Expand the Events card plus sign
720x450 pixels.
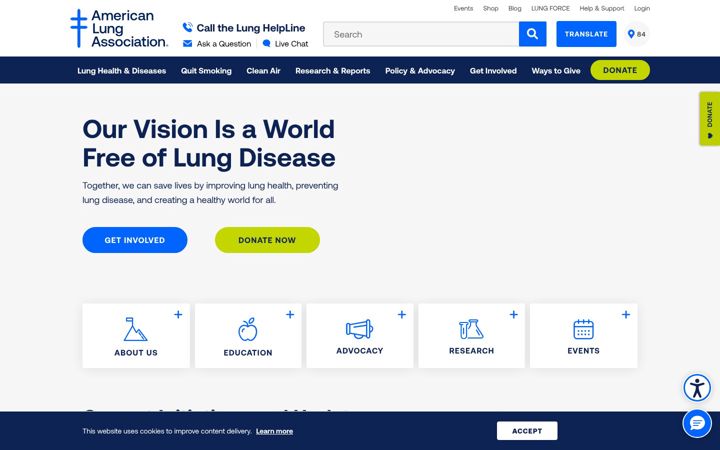pos(626,315)
